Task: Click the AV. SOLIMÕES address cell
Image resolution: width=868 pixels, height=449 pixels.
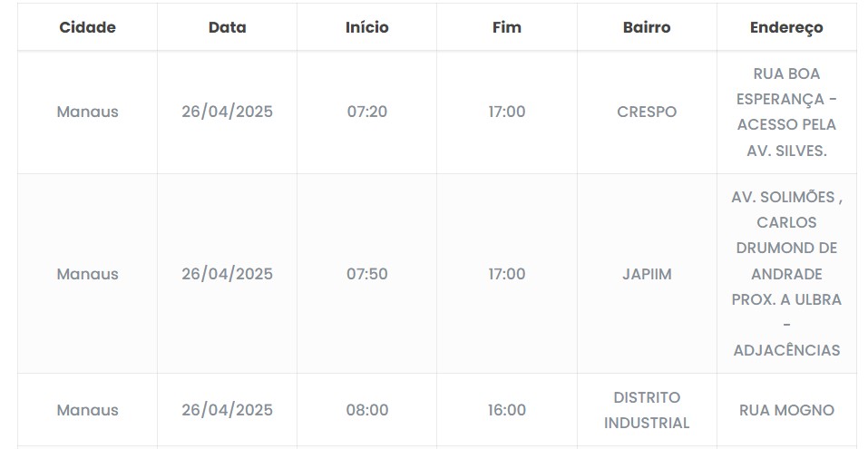Action: [x=786, y=274]
